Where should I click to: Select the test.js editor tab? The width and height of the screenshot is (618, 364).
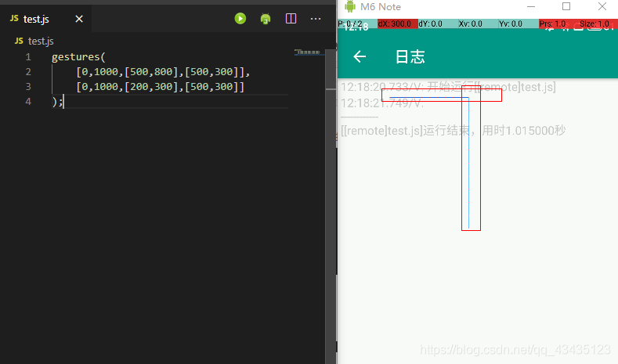pyautogui.click(x=45, y=19)
